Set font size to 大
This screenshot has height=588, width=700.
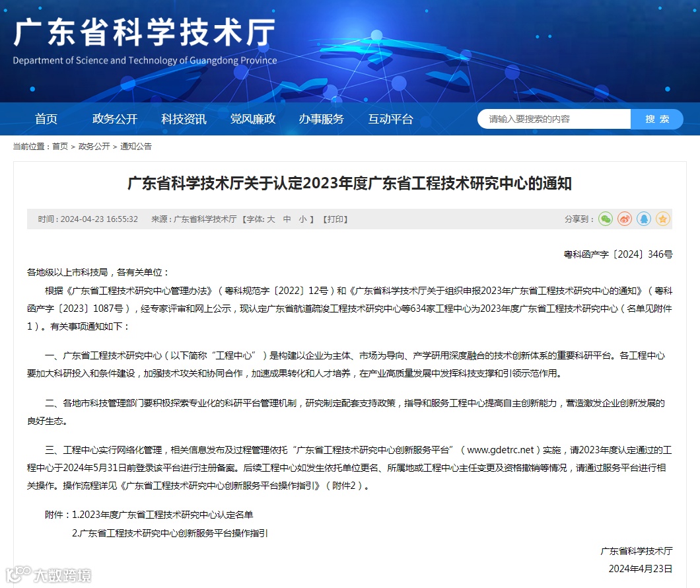(271, 219)
